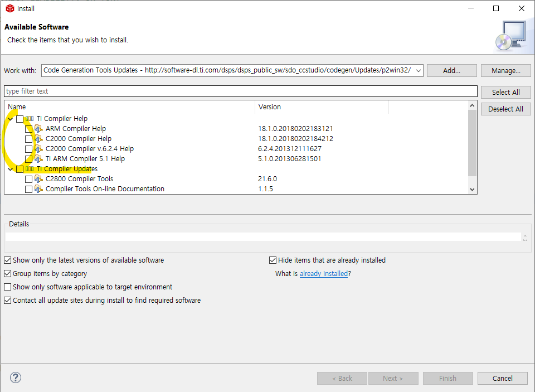Click the ARM Compiler Help feature icon

(x=38, y=129)
